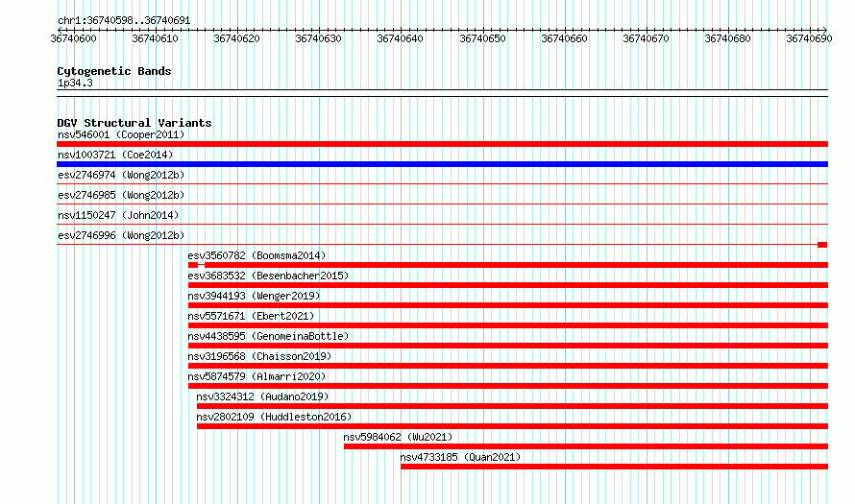
Task: Open the nsv3324312 (Audano2019) variant
Action: 263,396
